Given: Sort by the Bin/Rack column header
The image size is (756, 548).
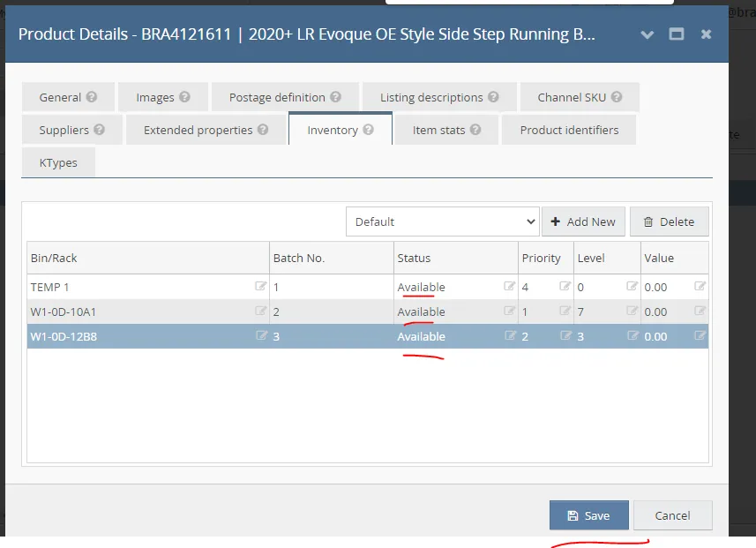Looking at the screenshot, I should click(148, 258).
